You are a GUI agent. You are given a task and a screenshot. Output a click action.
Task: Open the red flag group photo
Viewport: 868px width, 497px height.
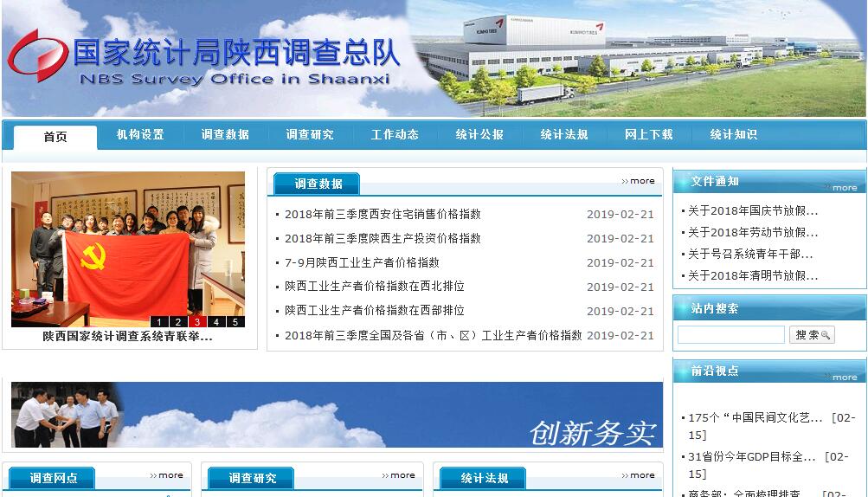click(x=128, y=248)
